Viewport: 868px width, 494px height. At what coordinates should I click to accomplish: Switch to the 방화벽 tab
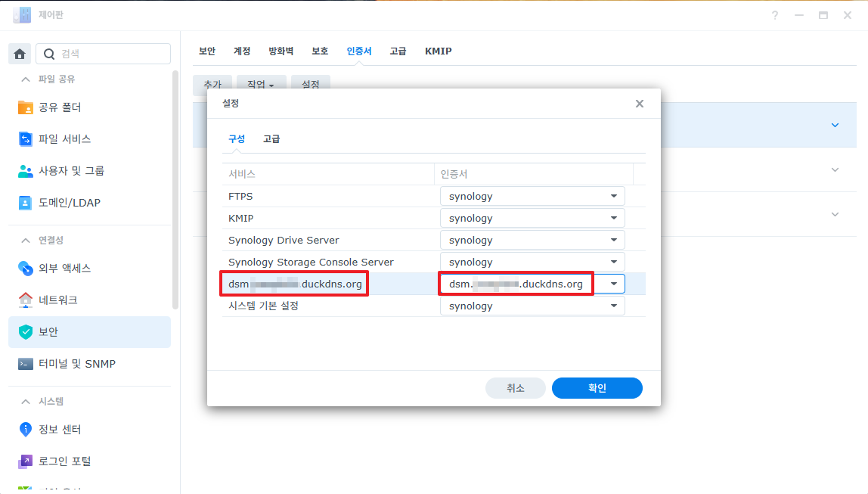click(x=281, y=51)
